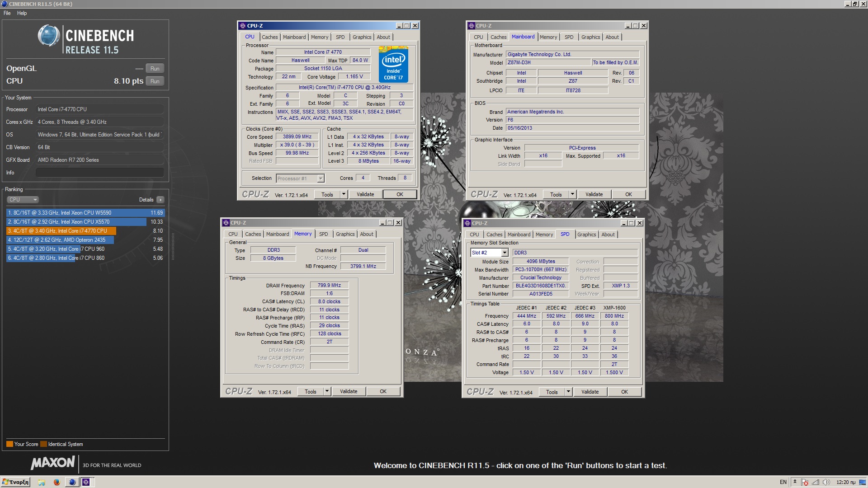
Task: Click DRAM Frequency value 799.9 MHz
Action: pyautogui.click(x=329, y=286)
